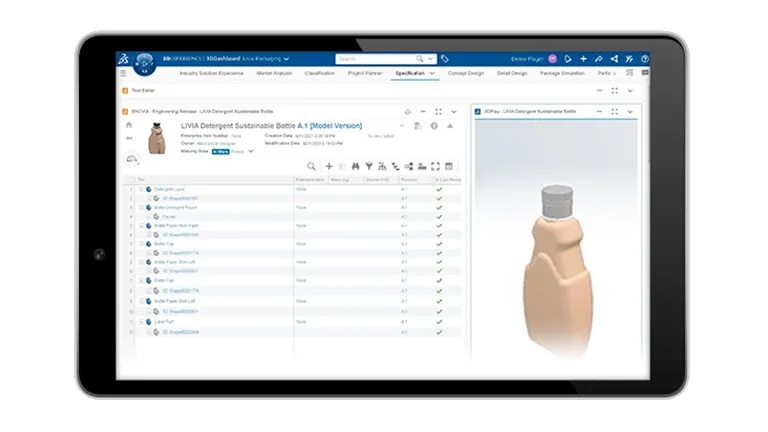Expand the Detergent Liquid tree node
This screenshot has height=432, width=768.
(x=142, y=190)
